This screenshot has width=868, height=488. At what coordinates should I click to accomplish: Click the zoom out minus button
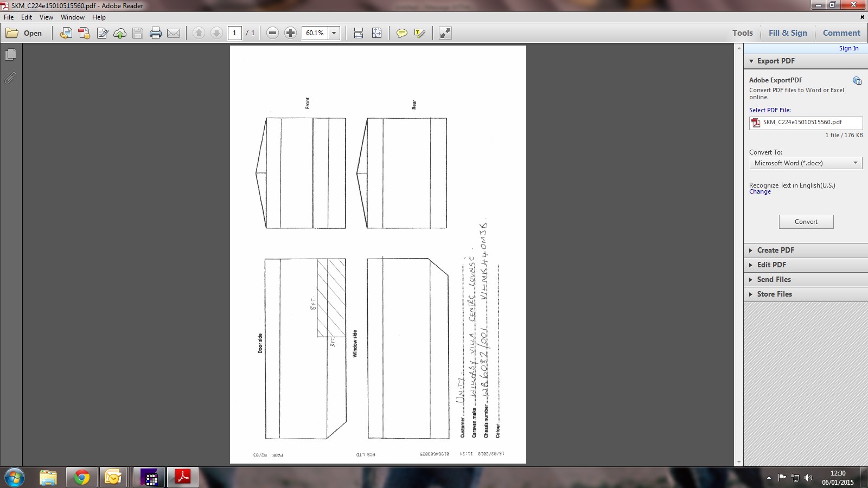273,33
